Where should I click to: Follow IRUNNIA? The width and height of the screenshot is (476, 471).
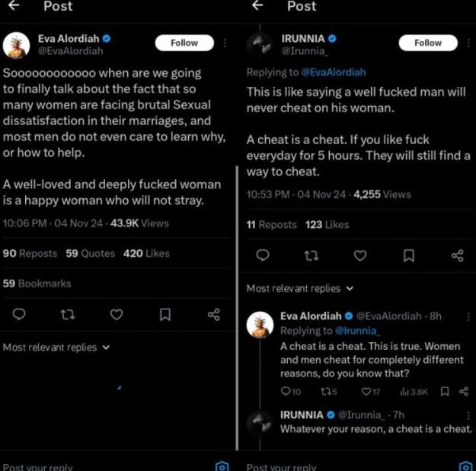tap(427, 43)
